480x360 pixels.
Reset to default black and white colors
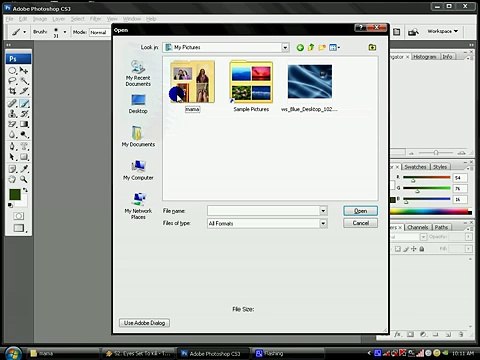coord(10,205)
